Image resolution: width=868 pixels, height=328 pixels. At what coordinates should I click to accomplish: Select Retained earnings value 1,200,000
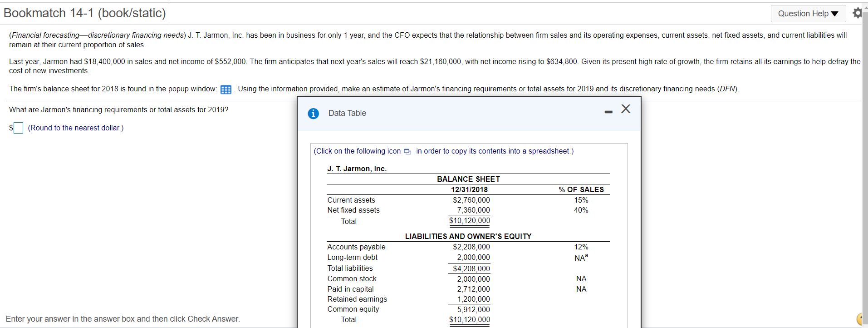pos(473,299)
